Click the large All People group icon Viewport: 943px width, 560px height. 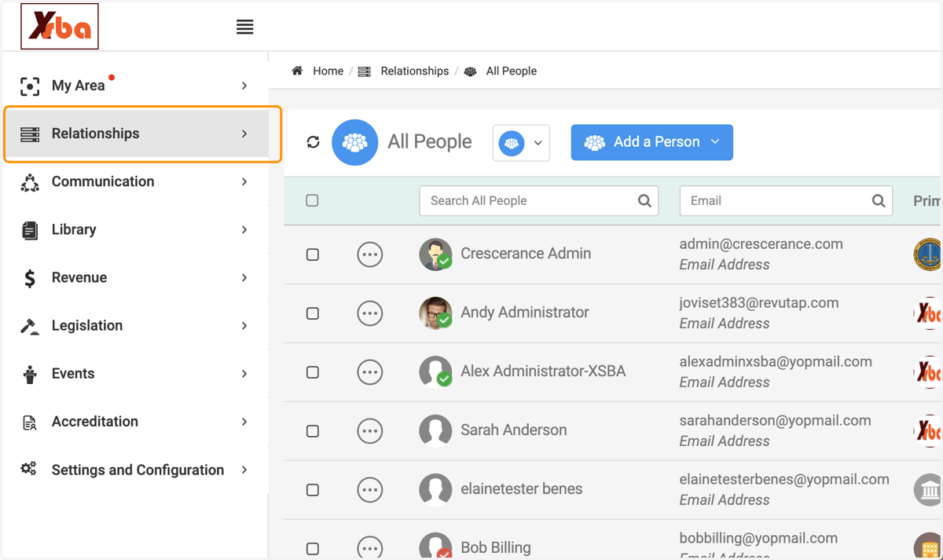(x=355, y=142)
